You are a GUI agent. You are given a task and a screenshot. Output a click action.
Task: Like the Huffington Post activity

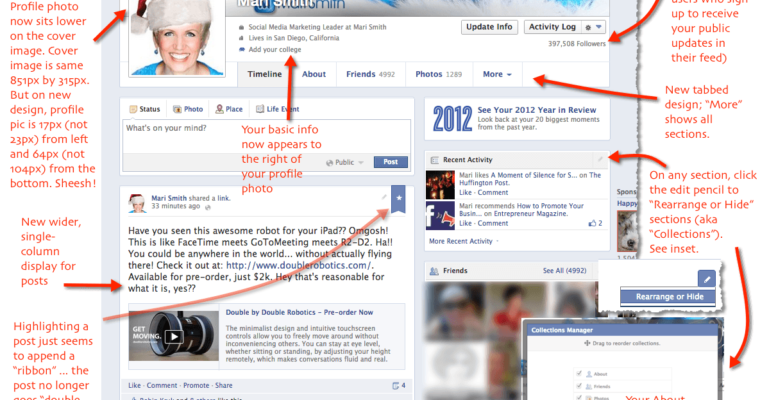[x=465, y=192]
